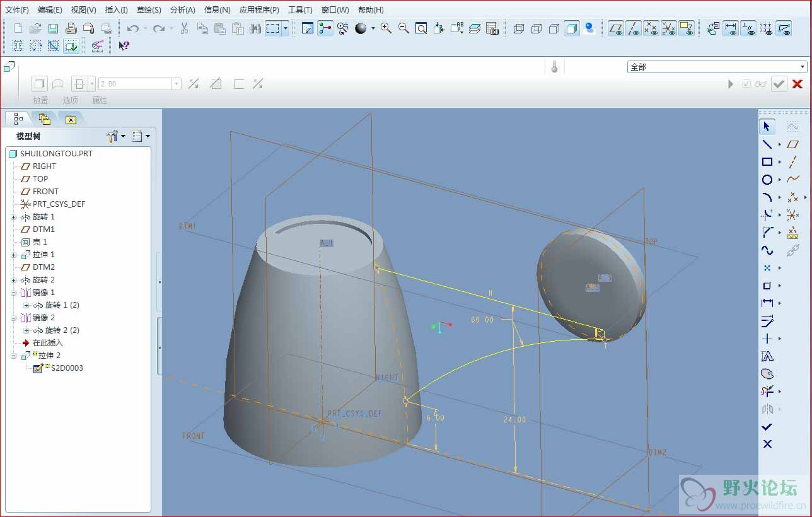This screenshot has height=517, width=812.
Task: Select the Text sketch tool
Action: click(767, 356)
